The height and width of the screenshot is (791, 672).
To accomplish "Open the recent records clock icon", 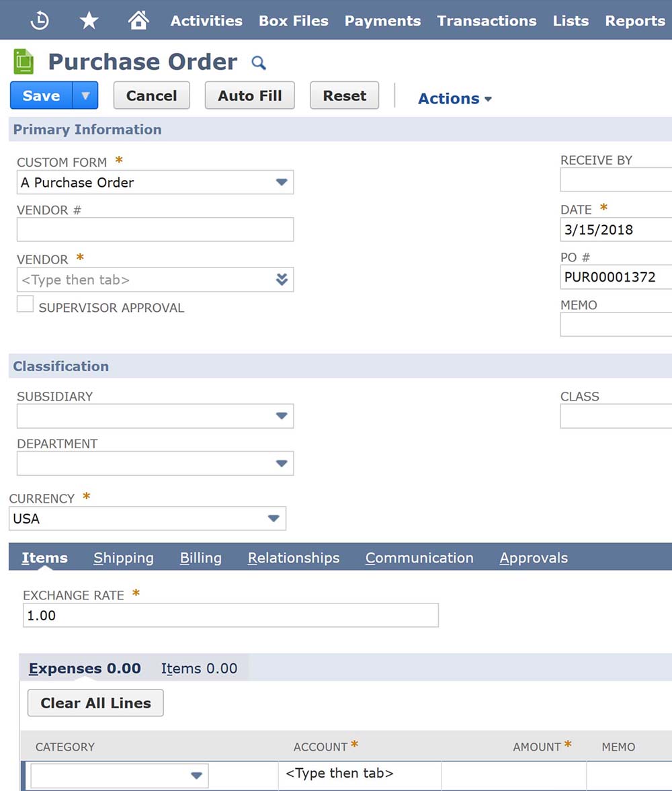I will pyautogui.click(x=40, y=21).
